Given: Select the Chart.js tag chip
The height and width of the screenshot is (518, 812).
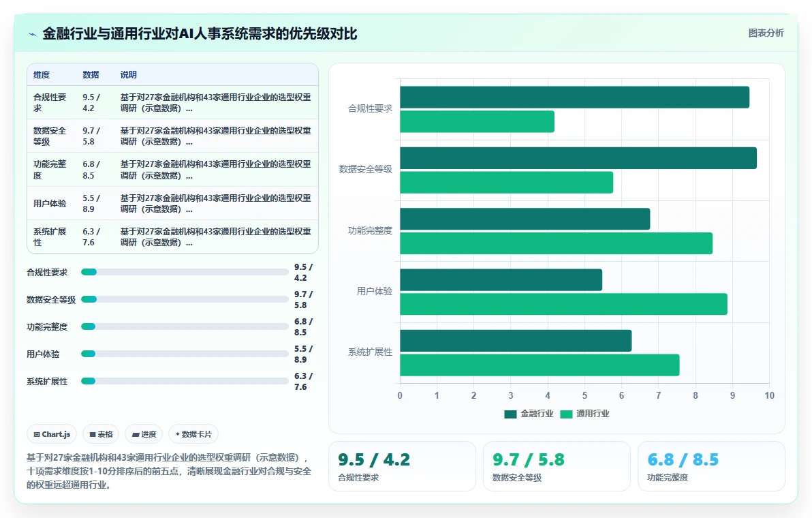Looking at the screenshot, I should [52, 434].
